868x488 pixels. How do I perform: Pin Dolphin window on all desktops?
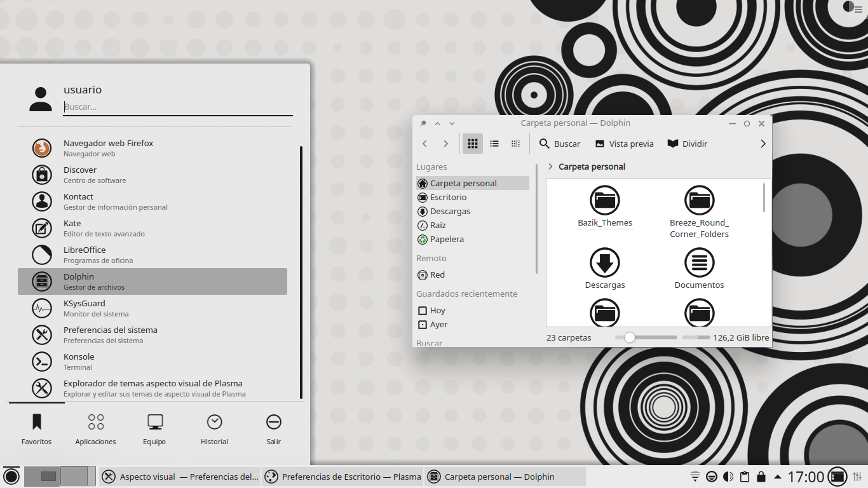pyautogui.click(x=423, y=123)
